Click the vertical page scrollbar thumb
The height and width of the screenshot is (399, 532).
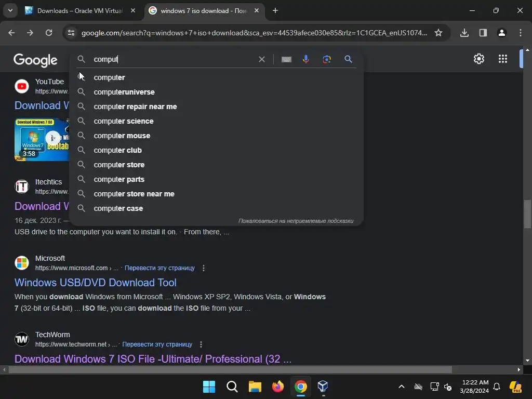click(x=527, y=215)
